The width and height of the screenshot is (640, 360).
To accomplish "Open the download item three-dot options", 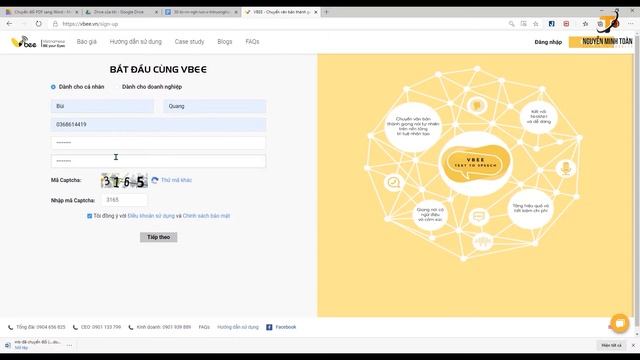I will [x=69, y=345].
